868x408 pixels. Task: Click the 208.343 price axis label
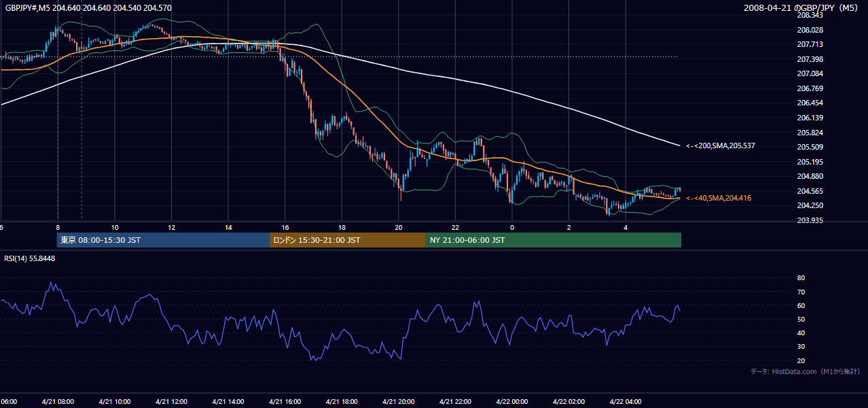[x=810, y=15]
